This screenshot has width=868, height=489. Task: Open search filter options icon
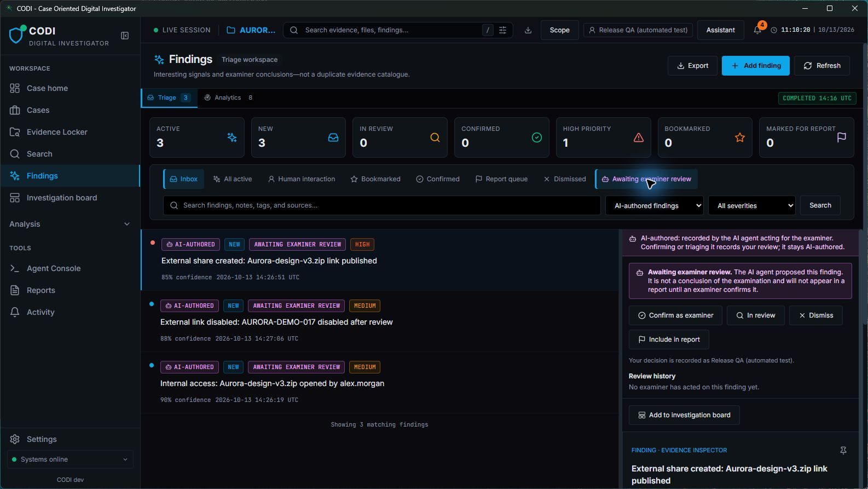[x=502, y=30]
